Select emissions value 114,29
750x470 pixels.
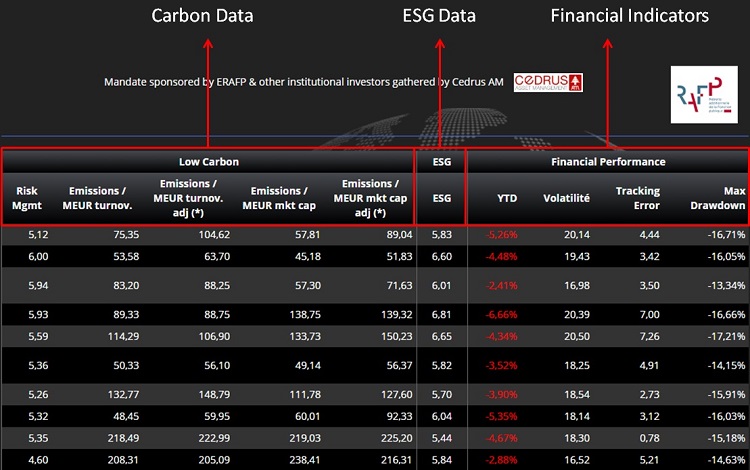123,337
